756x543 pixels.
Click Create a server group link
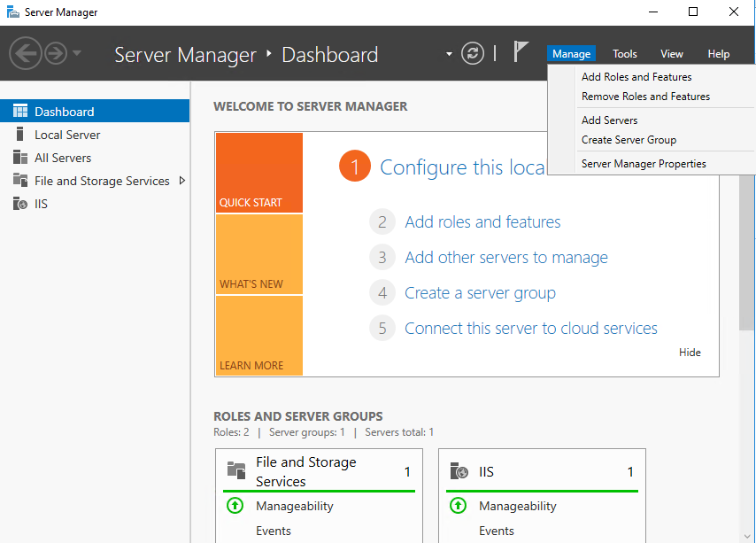[480, 293]
